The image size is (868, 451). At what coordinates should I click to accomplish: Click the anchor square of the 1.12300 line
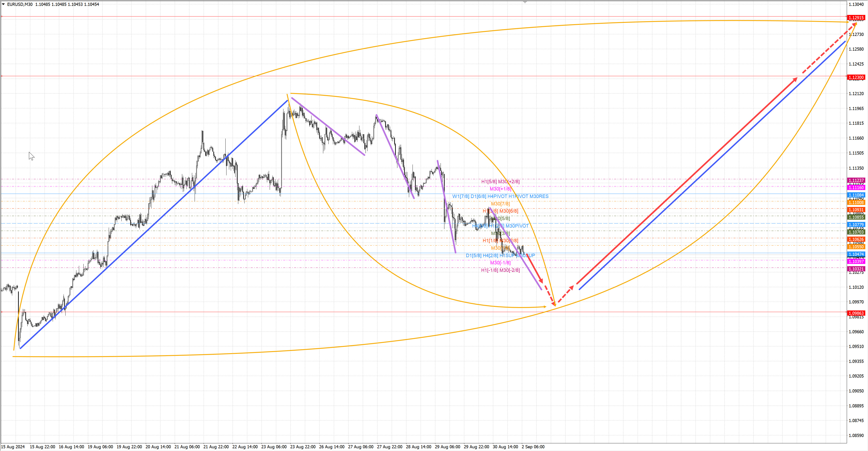coord(2,76)
